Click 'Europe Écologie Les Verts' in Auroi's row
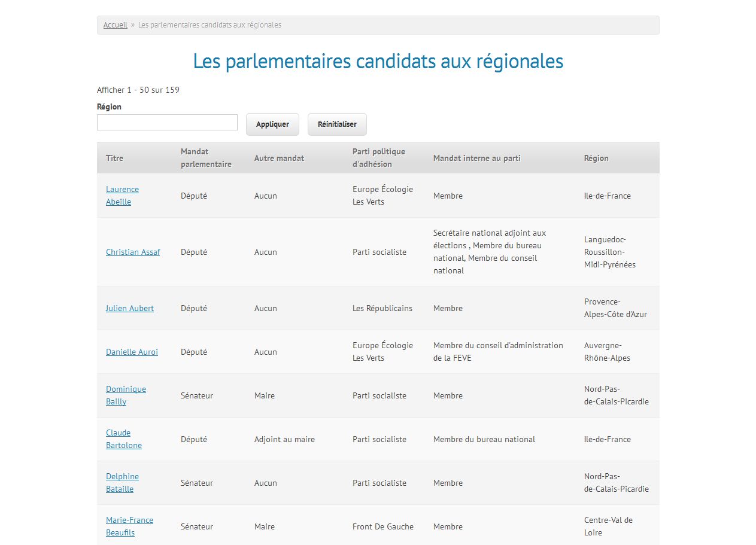756x545 pixels. pyautogui.click(x=382, y=352)
